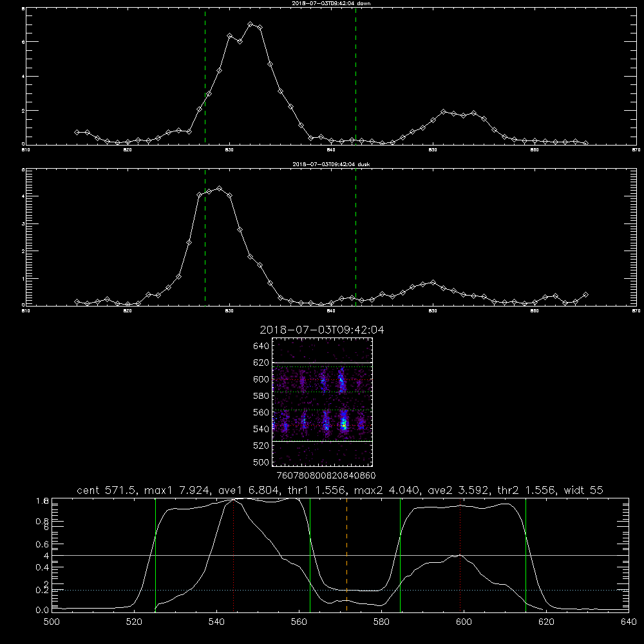Screen dimensions: 644x644
Task: Click the red dotted line near 600
Action: coord(460,555)
